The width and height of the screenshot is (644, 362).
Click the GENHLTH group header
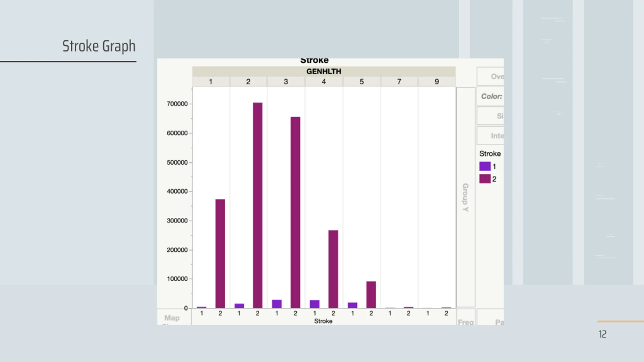point(324,71)
